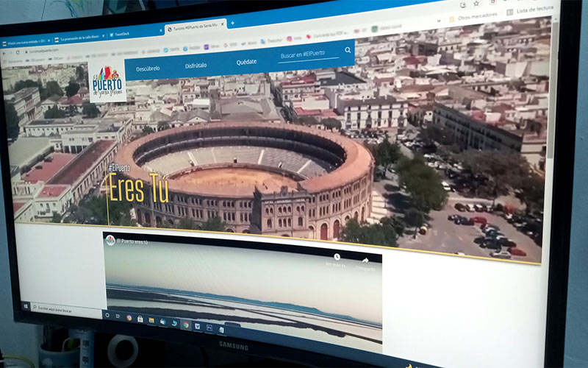Switch to 'Añadir una nueva entrada' tab

26,42
